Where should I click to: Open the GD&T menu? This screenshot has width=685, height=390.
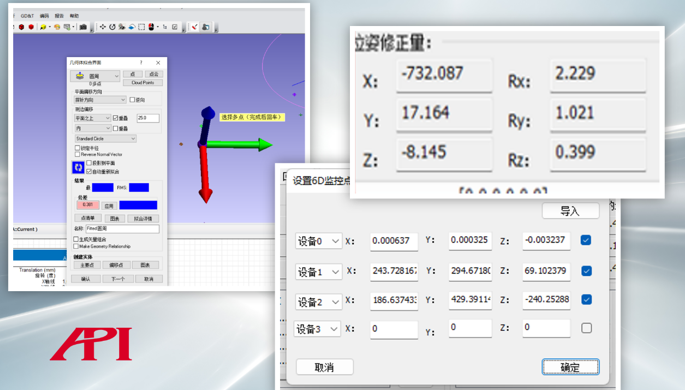click(27, 16)
